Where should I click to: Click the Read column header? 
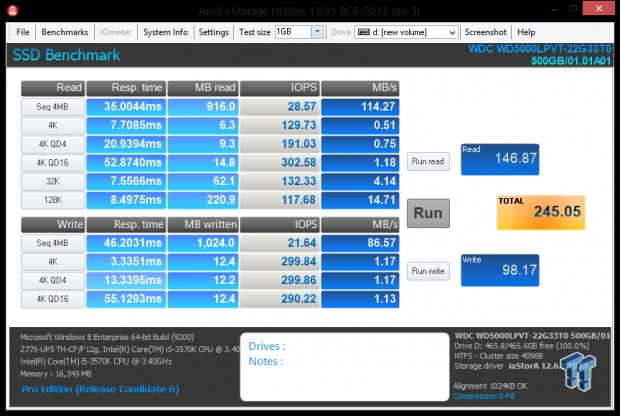coord(53,88)
